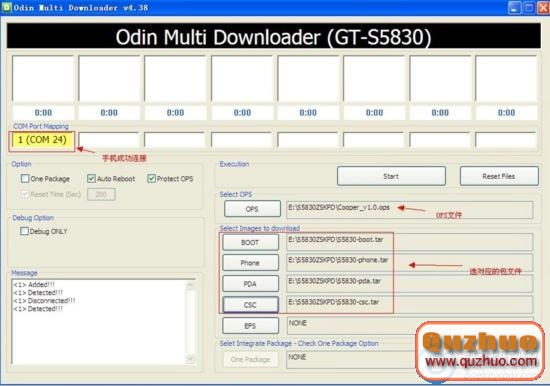Image resolution: width=550 pixels, height=386 pixels.
Task: Toggle the Protect OPS checkbox
Action: pos(151,179)
